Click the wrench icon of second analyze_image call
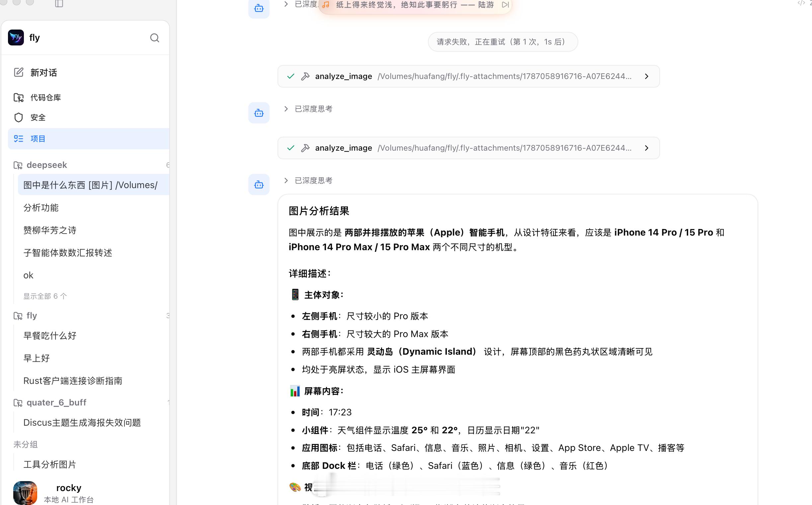Screen dimensions: 812x505 pyautogui.click(x=305, y=148)
